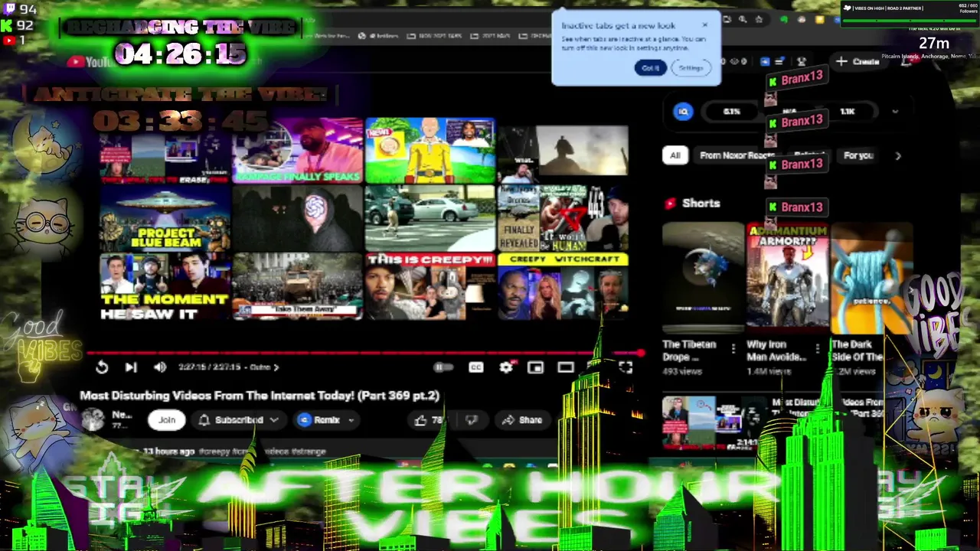
Task: Click the Join button
Action: pos(167,420)
